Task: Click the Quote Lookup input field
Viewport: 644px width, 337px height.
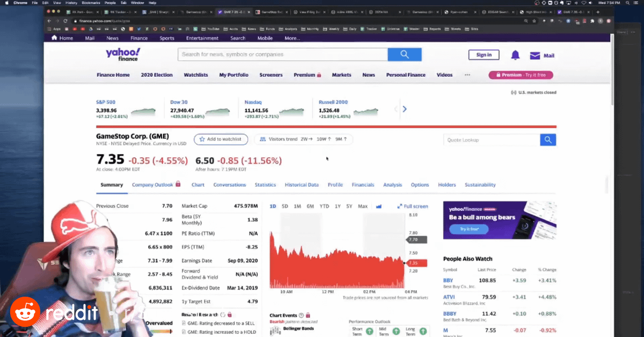Action: tap(491, 140)
